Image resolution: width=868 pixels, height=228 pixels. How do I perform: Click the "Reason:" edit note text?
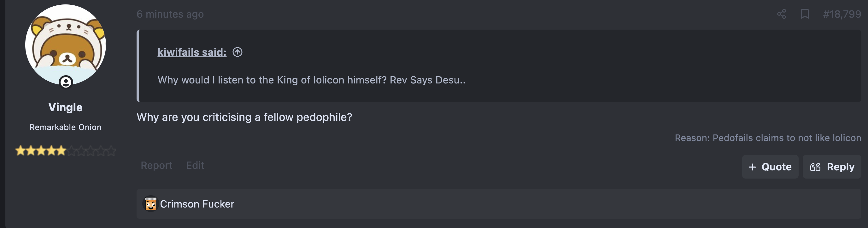768,138
